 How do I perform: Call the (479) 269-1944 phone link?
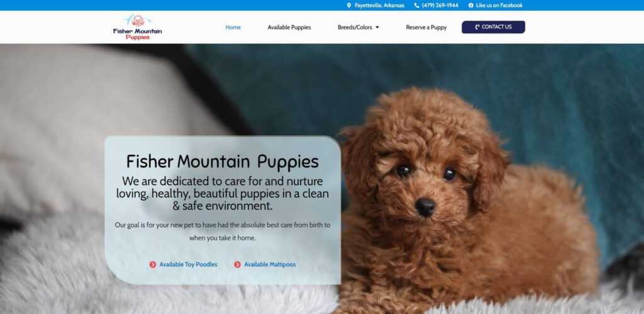(x=440, y=5)
